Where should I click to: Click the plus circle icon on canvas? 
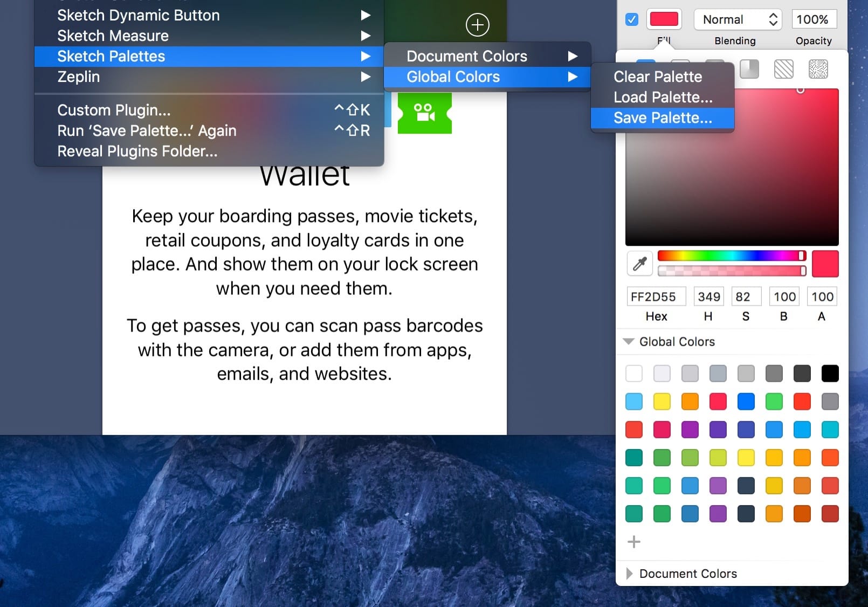477,25
